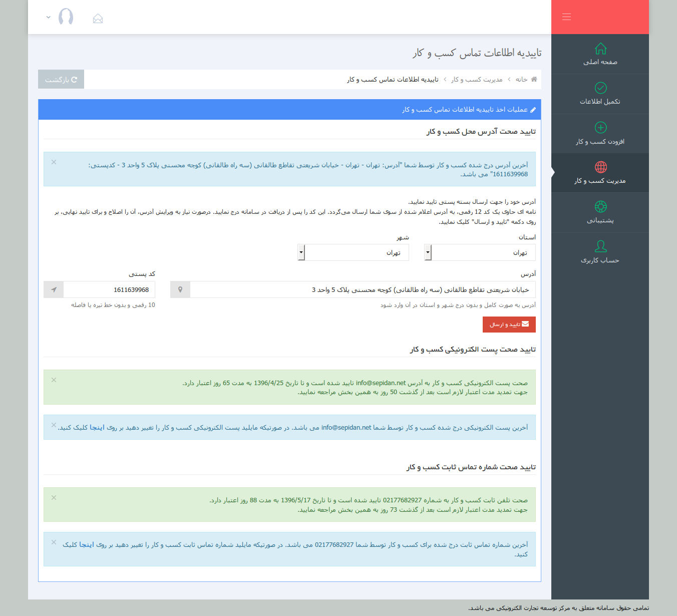Close the green email verified alert
The image size is (677, 616).
pos(54,380)
